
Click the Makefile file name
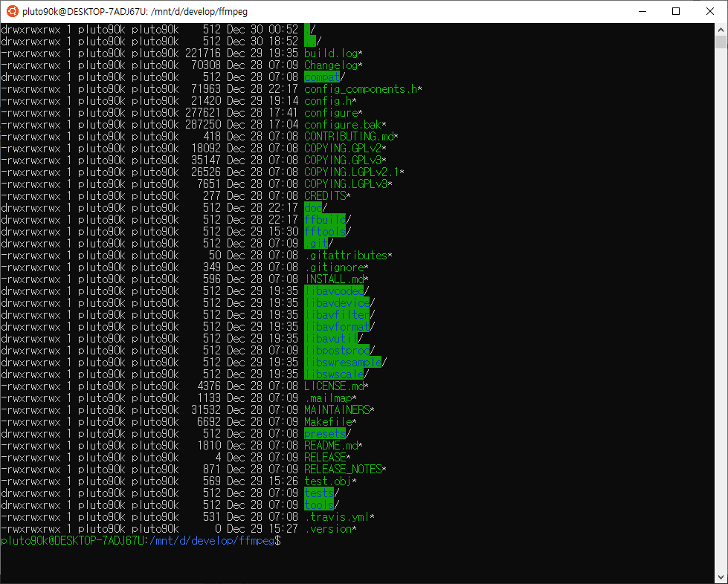coord(328,421)
